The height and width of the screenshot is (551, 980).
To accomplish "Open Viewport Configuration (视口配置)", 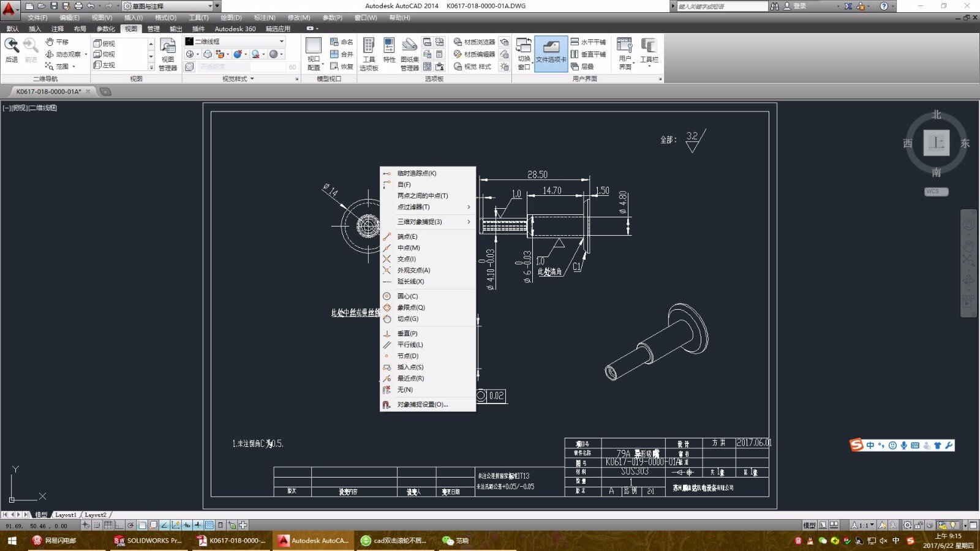I will coord(314,54).
